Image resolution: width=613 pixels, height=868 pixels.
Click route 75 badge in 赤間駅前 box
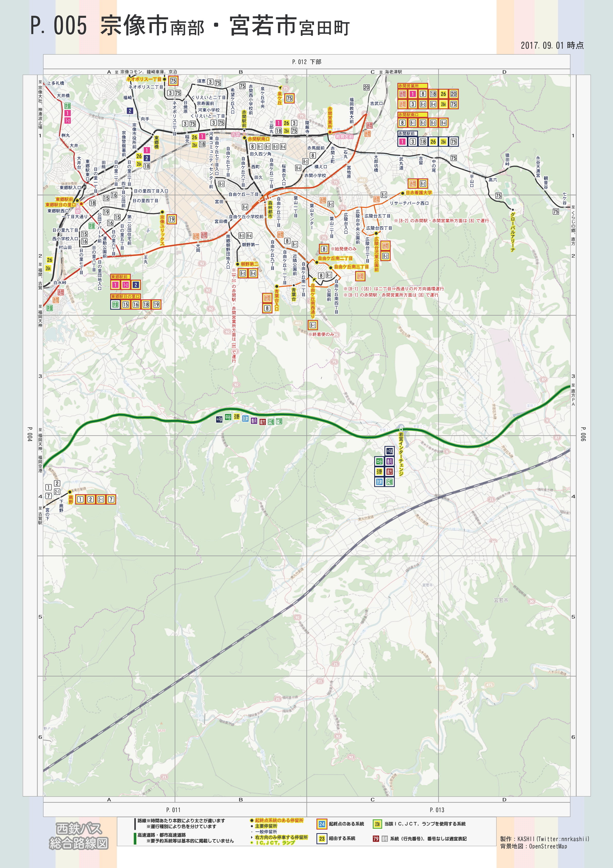click(454, 142)
